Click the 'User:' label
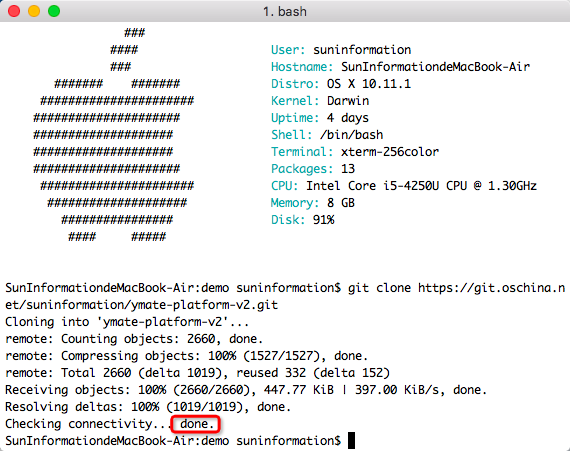Viewport: 570px width, 451px height. [x=288, y=50]
